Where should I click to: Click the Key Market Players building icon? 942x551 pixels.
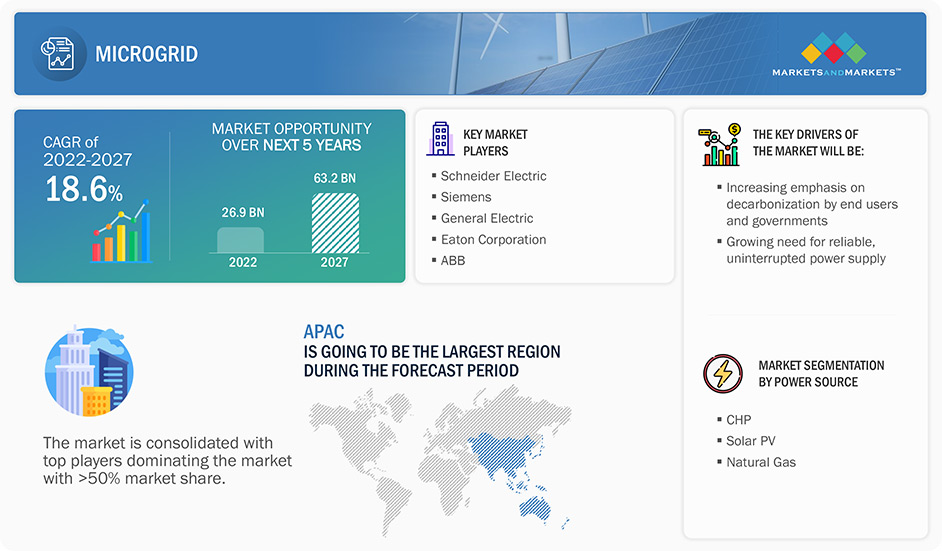point(439,139)
